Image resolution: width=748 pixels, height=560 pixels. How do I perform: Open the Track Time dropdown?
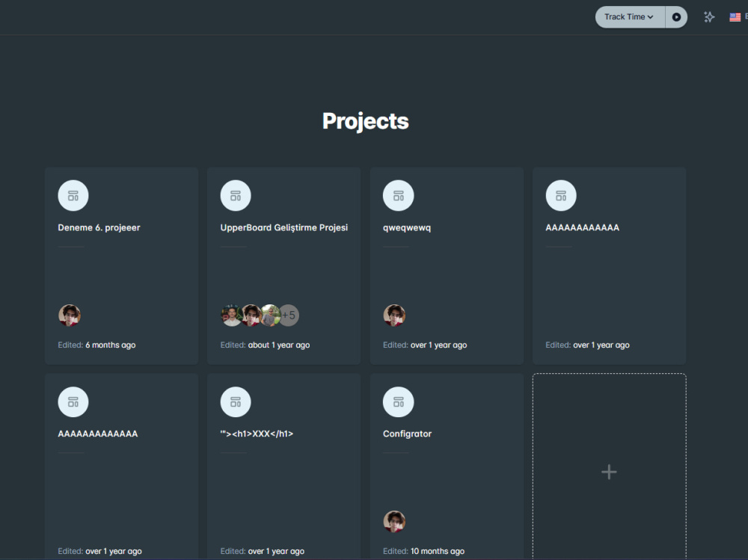[630, 17]
